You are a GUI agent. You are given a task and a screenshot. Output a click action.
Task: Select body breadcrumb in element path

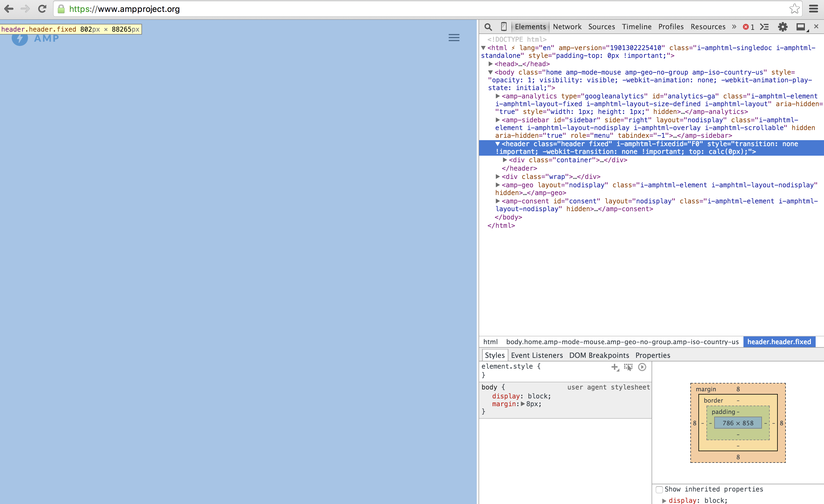coord(622,341)
